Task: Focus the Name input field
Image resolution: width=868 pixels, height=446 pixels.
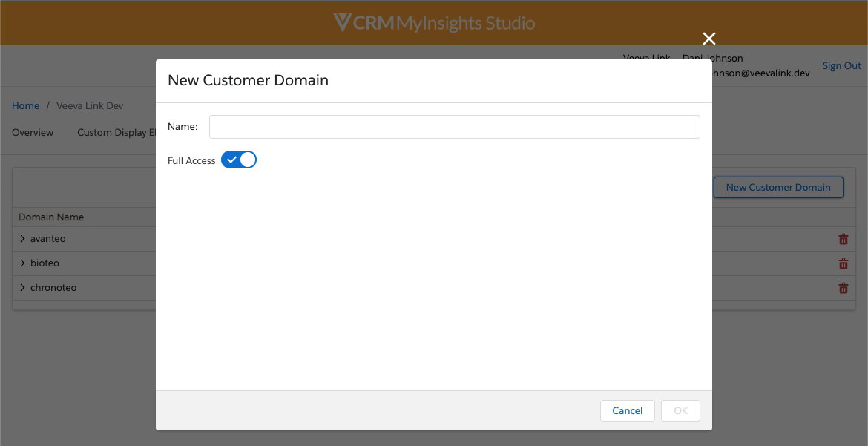Action: pos(454,127)
